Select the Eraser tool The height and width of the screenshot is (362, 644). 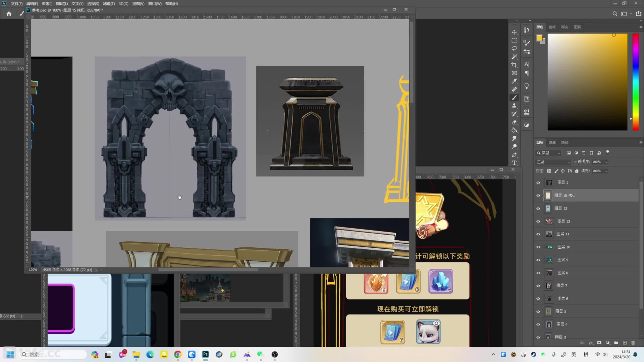(514, 122)
